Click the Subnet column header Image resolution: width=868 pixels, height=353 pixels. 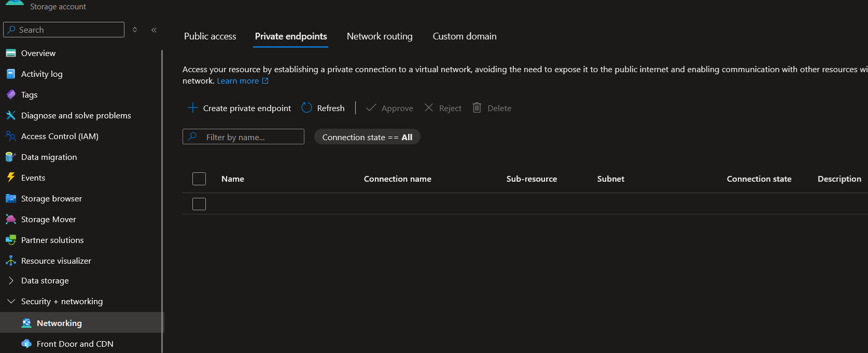(x=611, y=179)
